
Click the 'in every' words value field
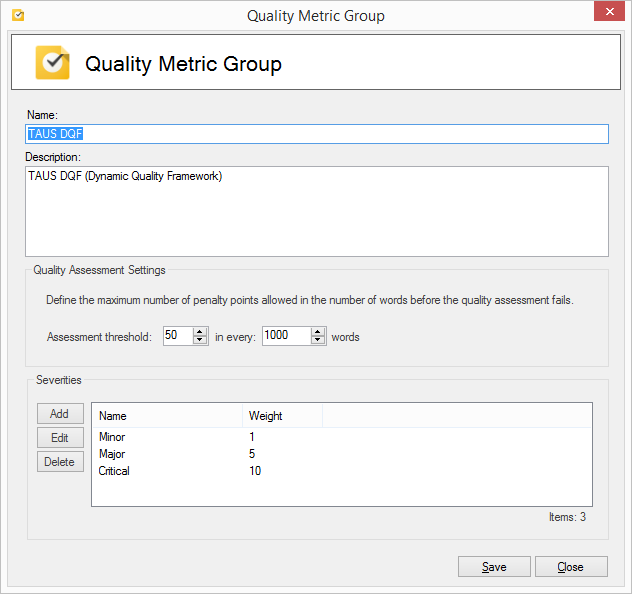pos(287,336)
